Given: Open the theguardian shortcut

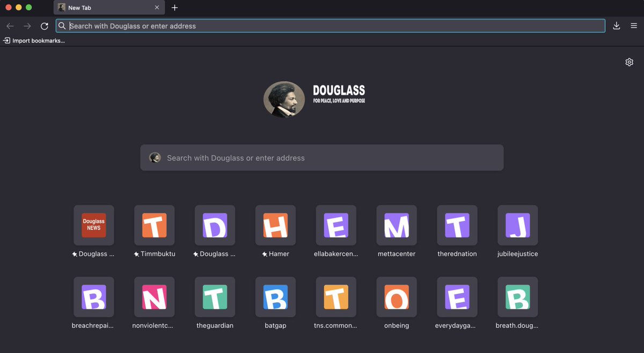Looking at the screenshot, I should pyautogui.click(x=215, y=297).
